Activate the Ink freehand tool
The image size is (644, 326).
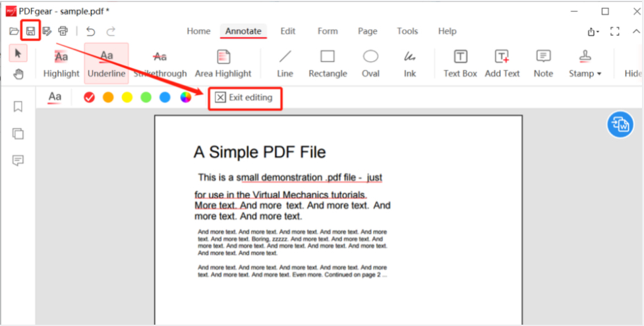pyautogui.click(x=410, y=64)
